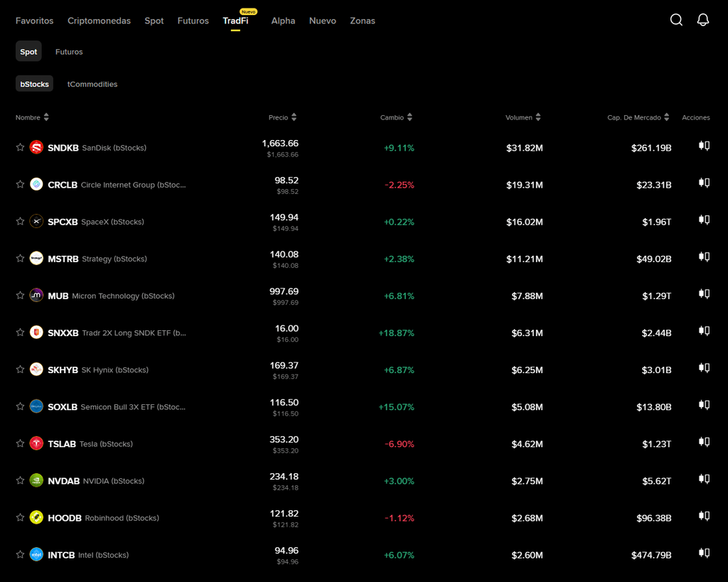728x582 pixels.
Task: Favorite HOODB with its star
Action: (20, 517)
